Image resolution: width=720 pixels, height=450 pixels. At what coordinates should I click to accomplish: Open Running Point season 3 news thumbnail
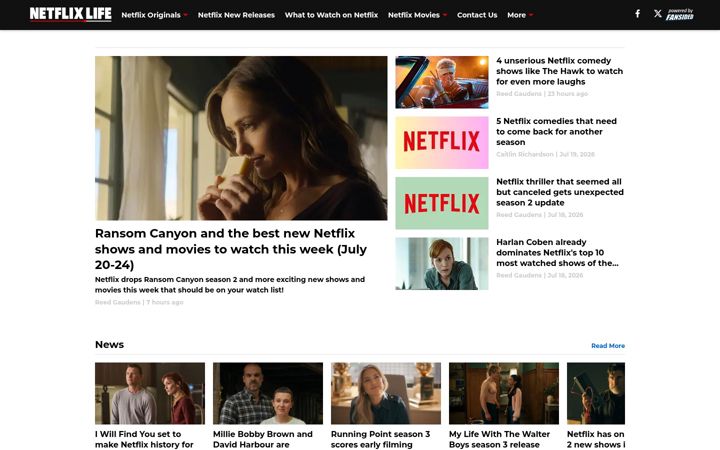(x=386, y=393)
